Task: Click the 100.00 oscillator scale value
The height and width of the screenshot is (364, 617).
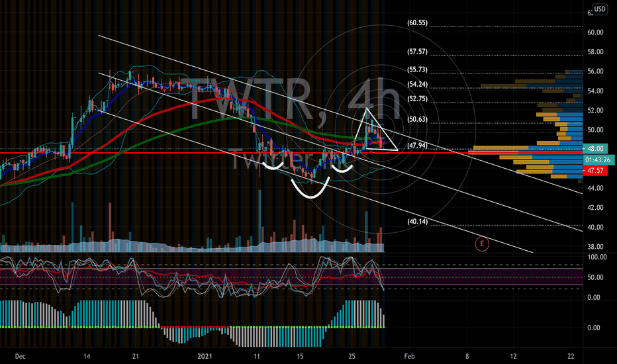Action: point(597,257)
